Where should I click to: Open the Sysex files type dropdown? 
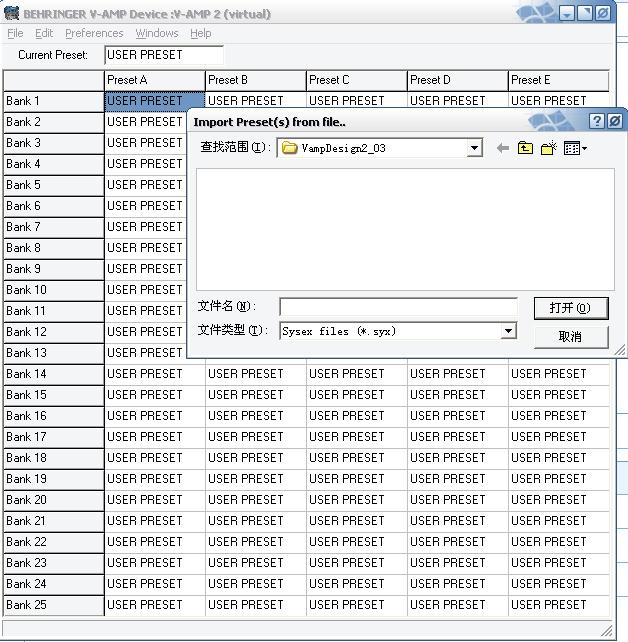tap(508, 331)
